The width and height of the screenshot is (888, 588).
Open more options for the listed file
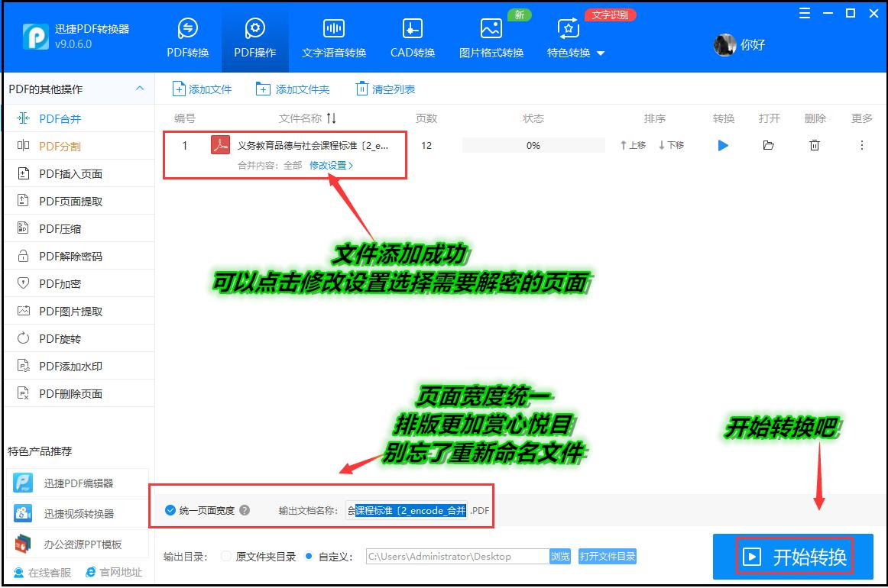(x=860, y=145)
